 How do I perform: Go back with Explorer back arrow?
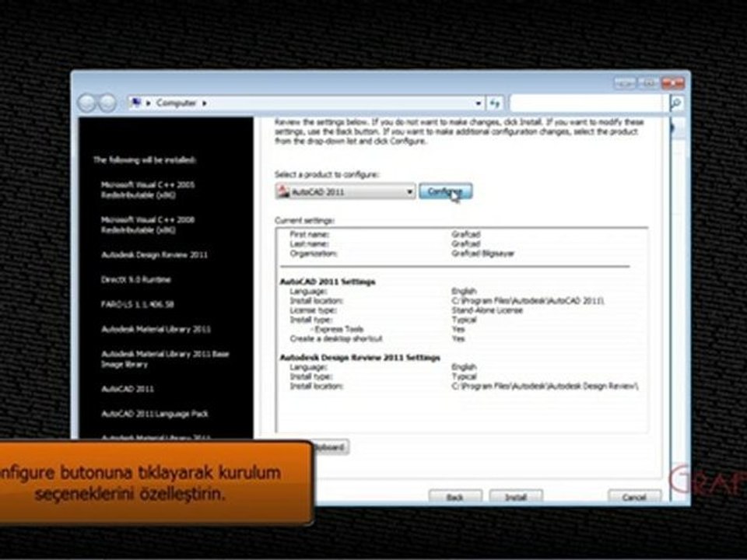[86, 103]
